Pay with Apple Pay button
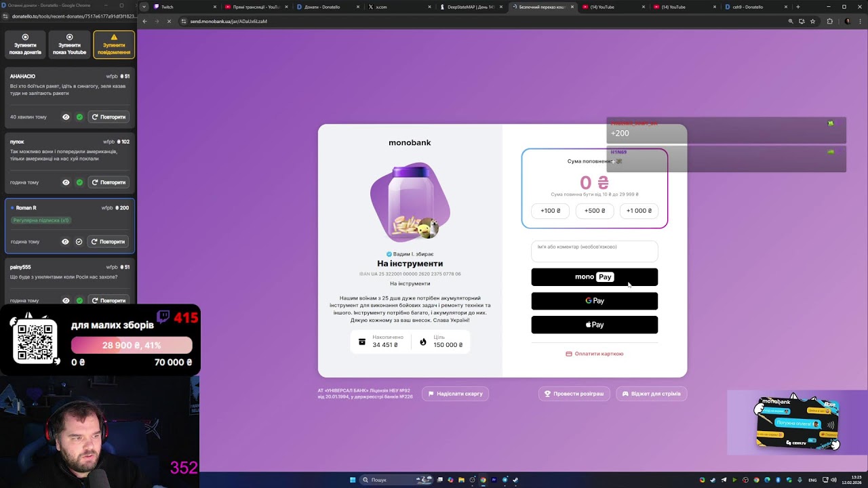This screenshot has height=488, width=868. click(595, 325)
